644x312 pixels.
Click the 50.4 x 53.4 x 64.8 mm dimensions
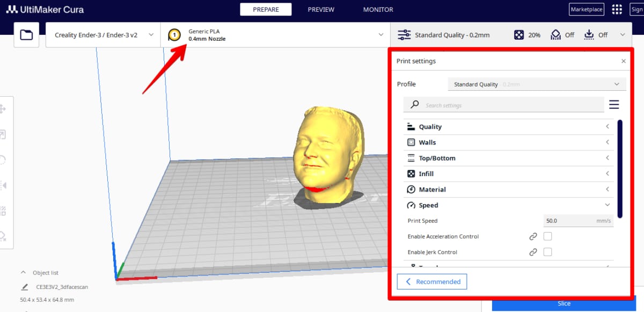(47, 300)
